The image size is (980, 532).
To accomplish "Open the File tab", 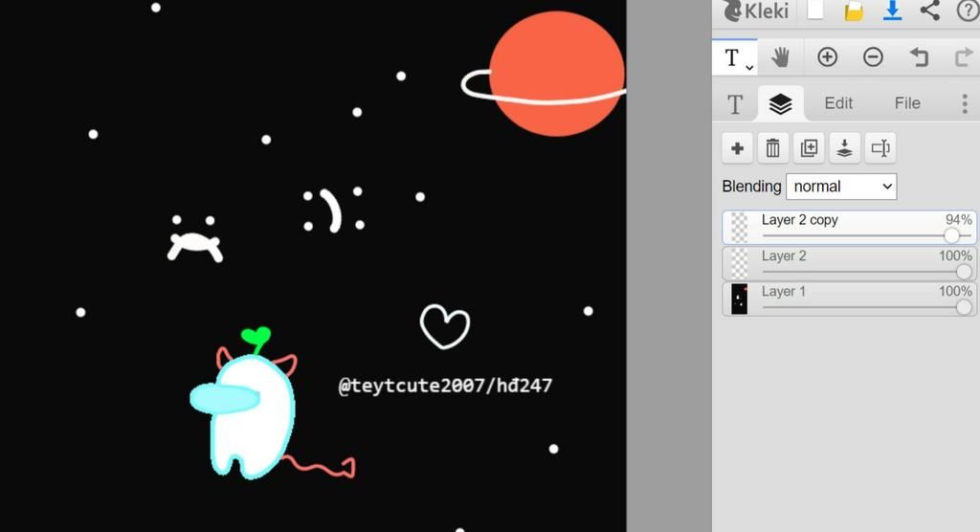I will coord(907,103).
